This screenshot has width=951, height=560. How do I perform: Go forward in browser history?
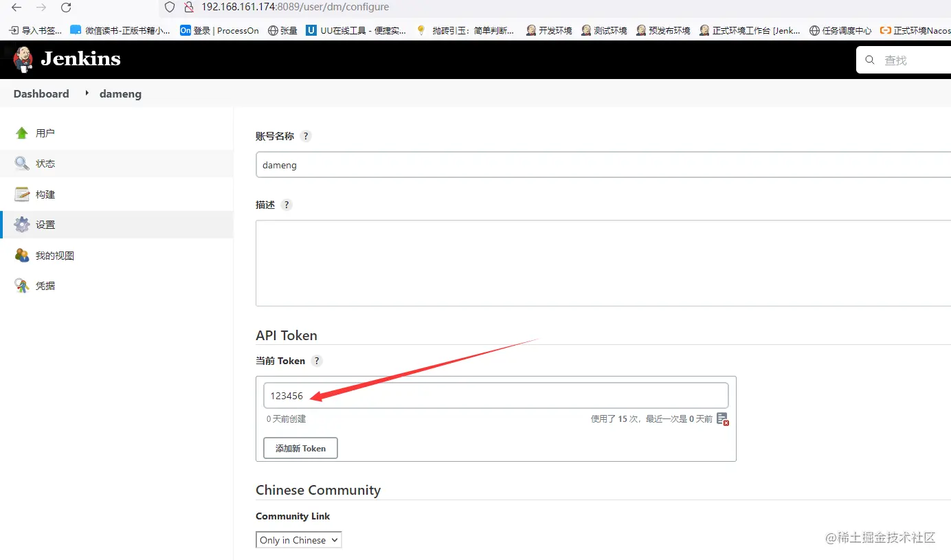click(x=41, y=8)
